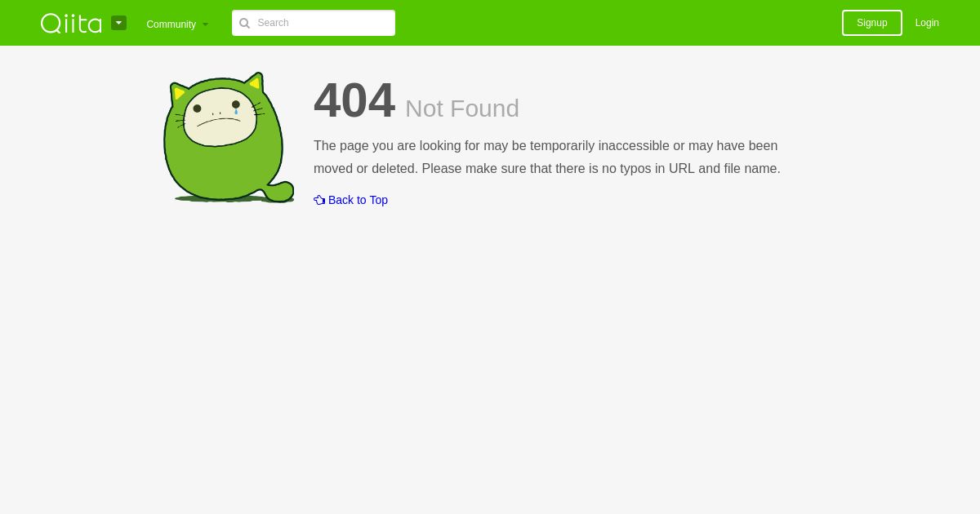
Task: Click the Qiita logo
Action: coord(71,23)
